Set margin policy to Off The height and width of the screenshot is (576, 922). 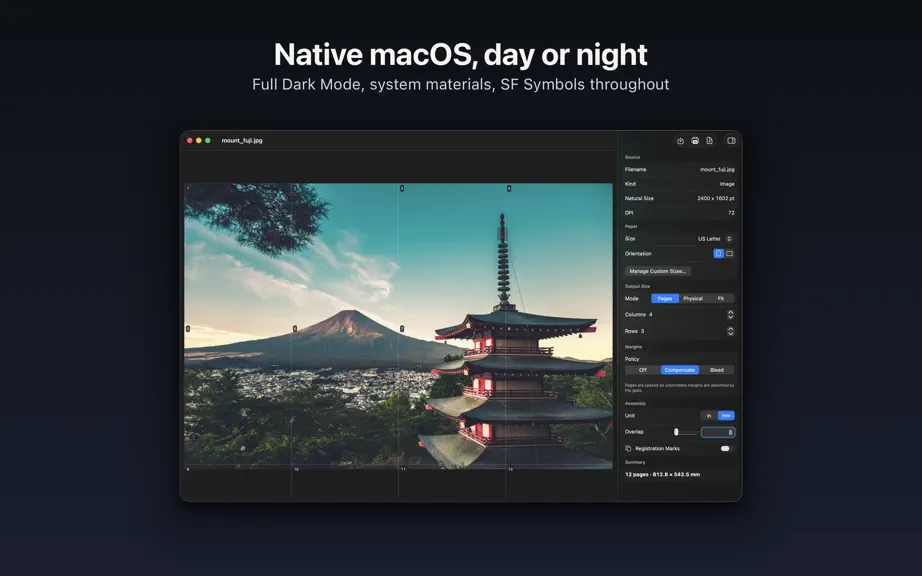pos(643,370)
